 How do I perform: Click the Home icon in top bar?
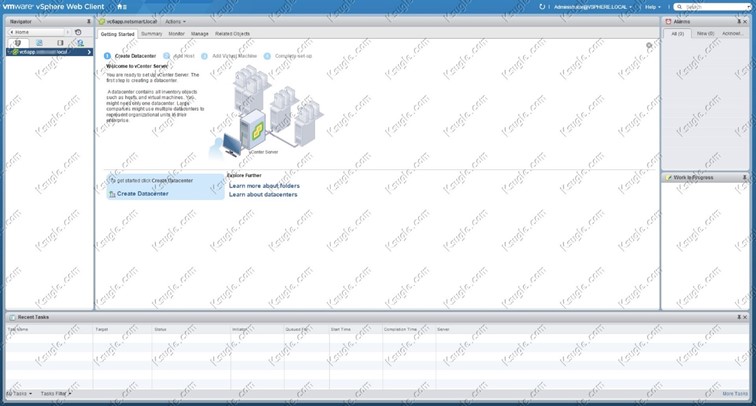[120, 6]
